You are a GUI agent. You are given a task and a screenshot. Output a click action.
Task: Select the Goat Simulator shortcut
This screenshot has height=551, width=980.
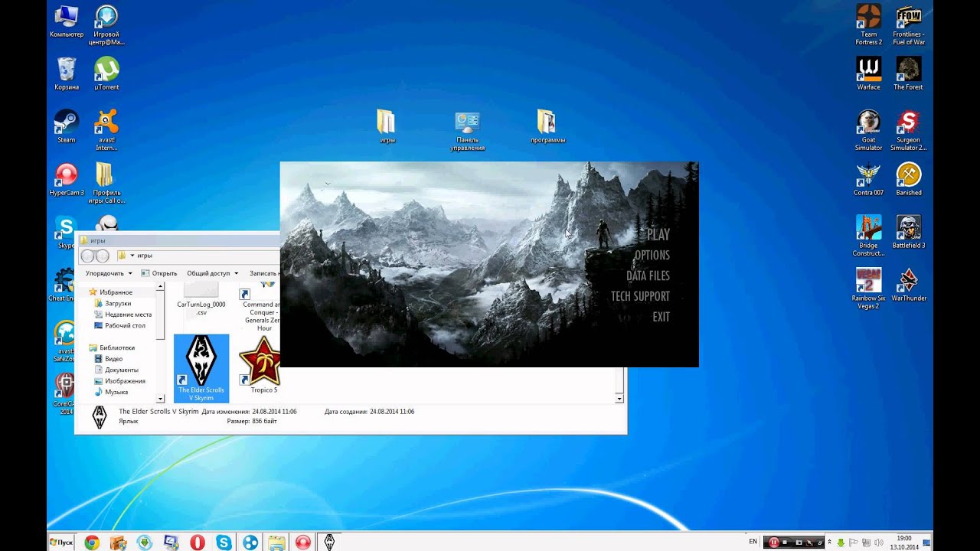tap(868, 130)
